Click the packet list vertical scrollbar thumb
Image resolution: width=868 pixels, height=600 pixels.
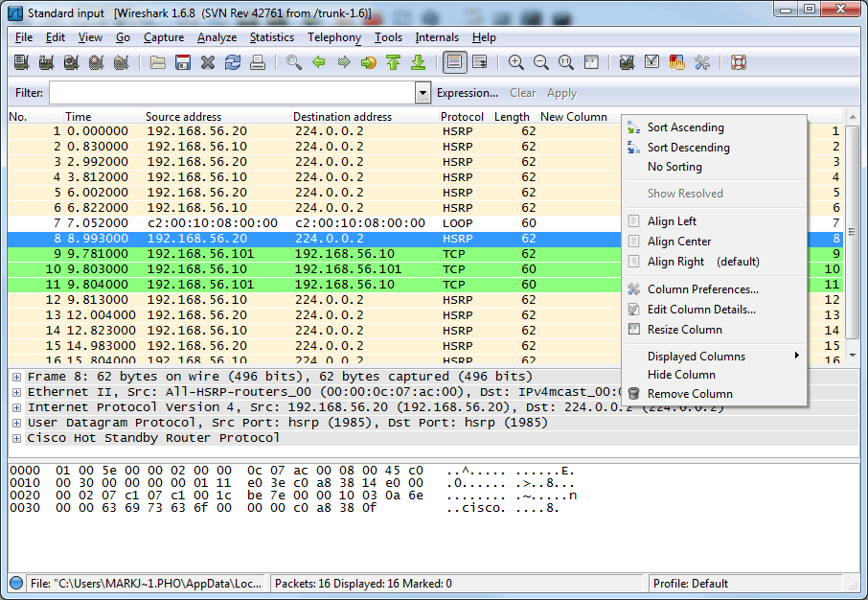tap(853, 232)
